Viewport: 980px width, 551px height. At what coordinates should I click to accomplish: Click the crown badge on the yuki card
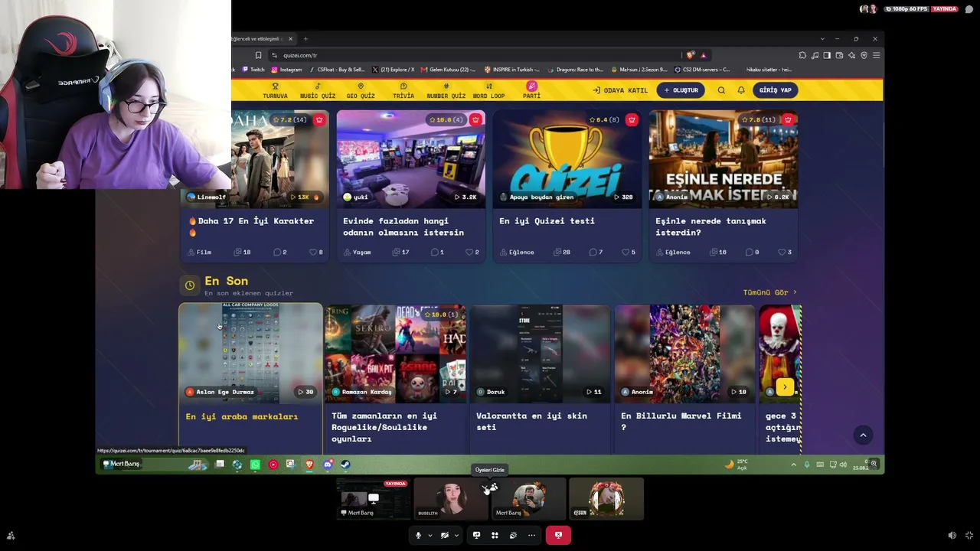475,119
